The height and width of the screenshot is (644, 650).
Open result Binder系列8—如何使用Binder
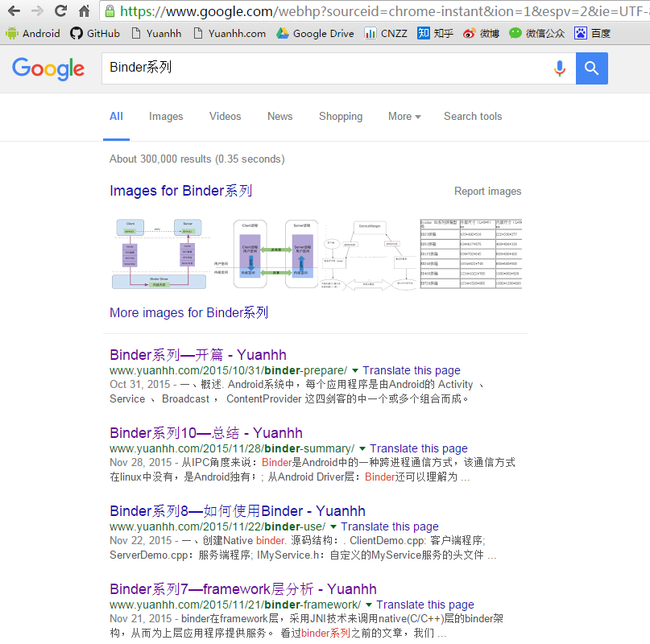[x=238, y=511]
